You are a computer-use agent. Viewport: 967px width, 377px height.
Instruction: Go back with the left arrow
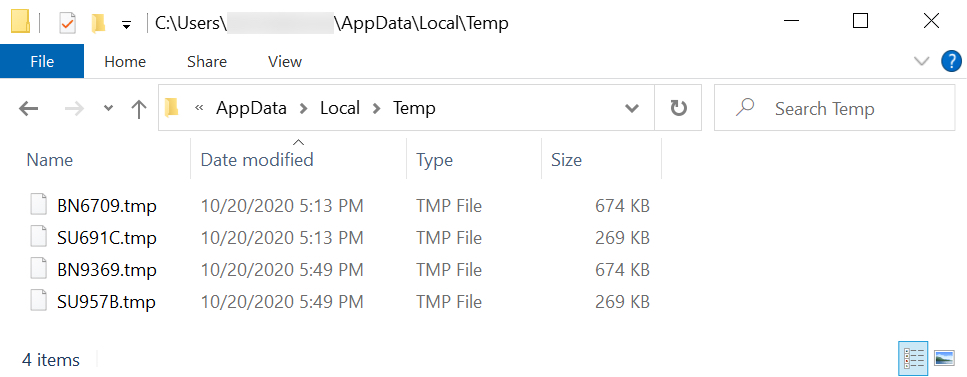click(28, 109)
